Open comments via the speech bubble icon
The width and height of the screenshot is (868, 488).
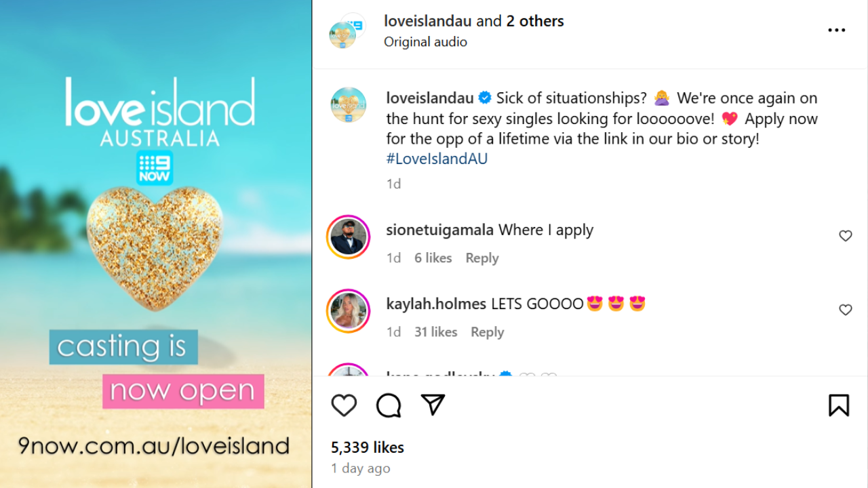point(387,405)
